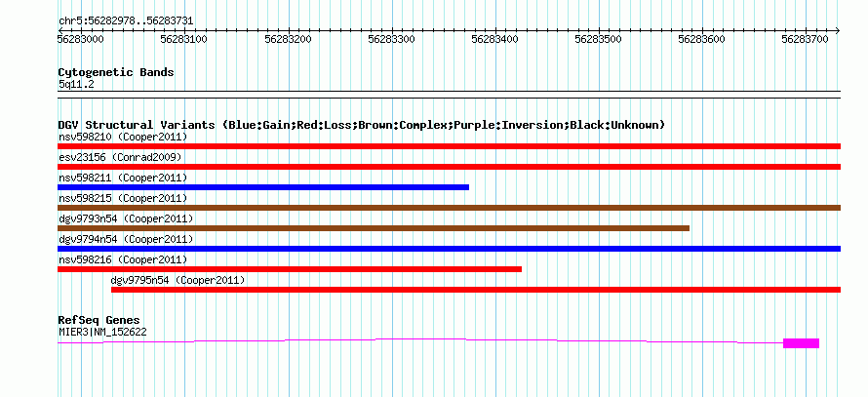Screen dimensions: 868x397
Task: Click the red dgv9795n54 loss bar
Action: pyautogui.click(x=476, y=290)
